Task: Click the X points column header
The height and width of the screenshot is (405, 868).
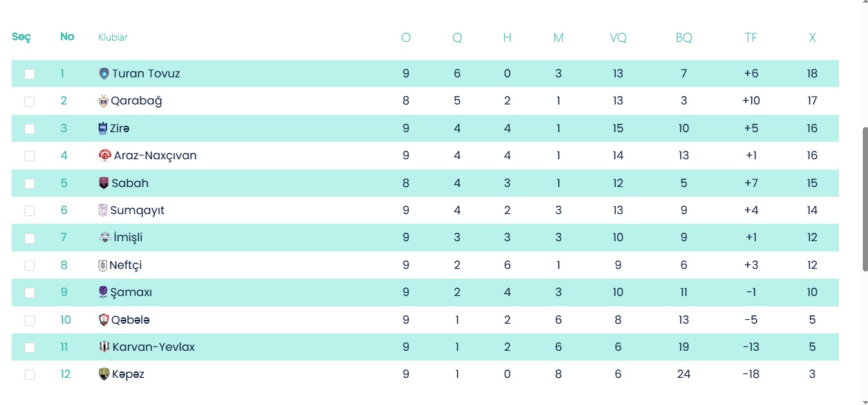Action: pos(812,38)
